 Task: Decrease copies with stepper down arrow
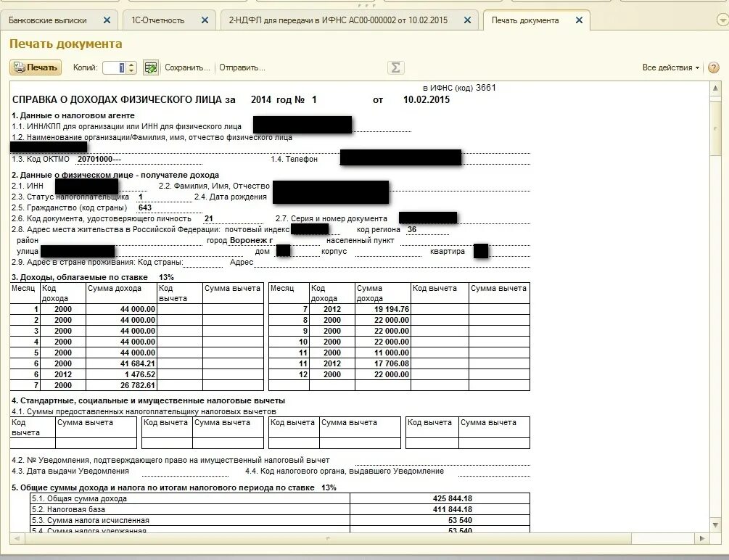pos(131,70)
